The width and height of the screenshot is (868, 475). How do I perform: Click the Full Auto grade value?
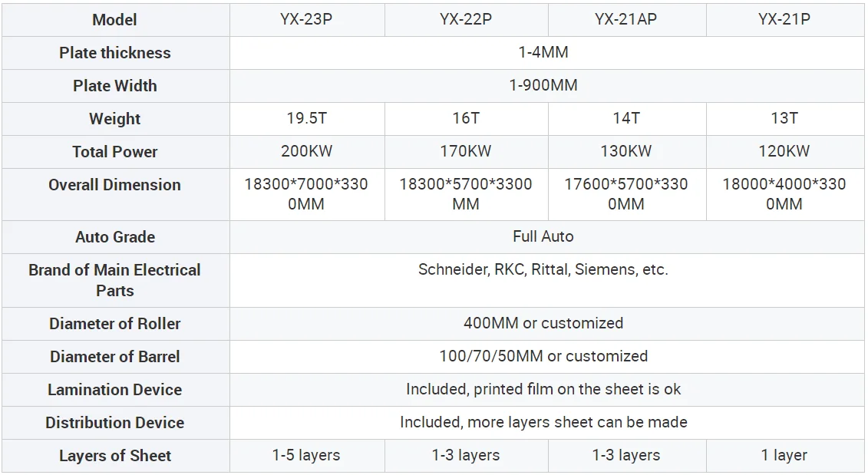pos(543,236)
